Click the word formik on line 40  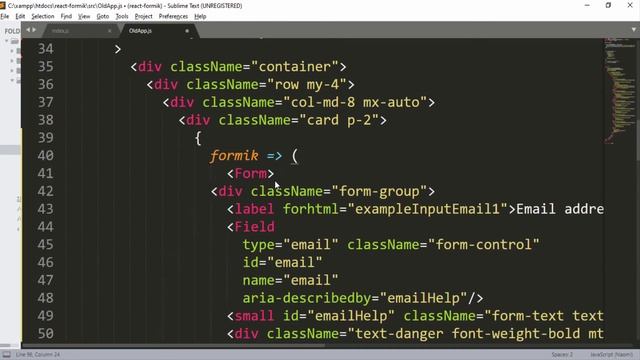point(234,156)
